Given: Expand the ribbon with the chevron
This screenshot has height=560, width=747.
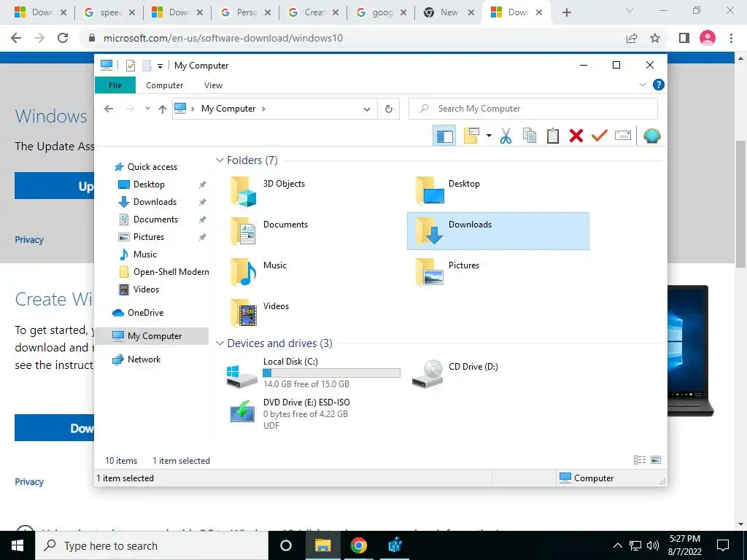Looking at the screenshot, I should tap(642, 85).
